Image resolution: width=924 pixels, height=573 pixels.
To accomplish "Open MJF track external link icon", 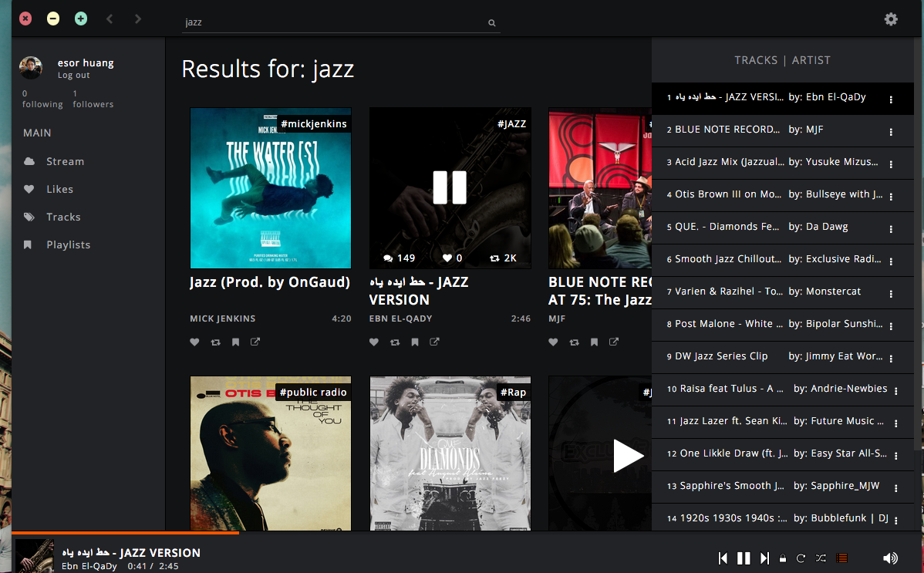I will 613,342.
